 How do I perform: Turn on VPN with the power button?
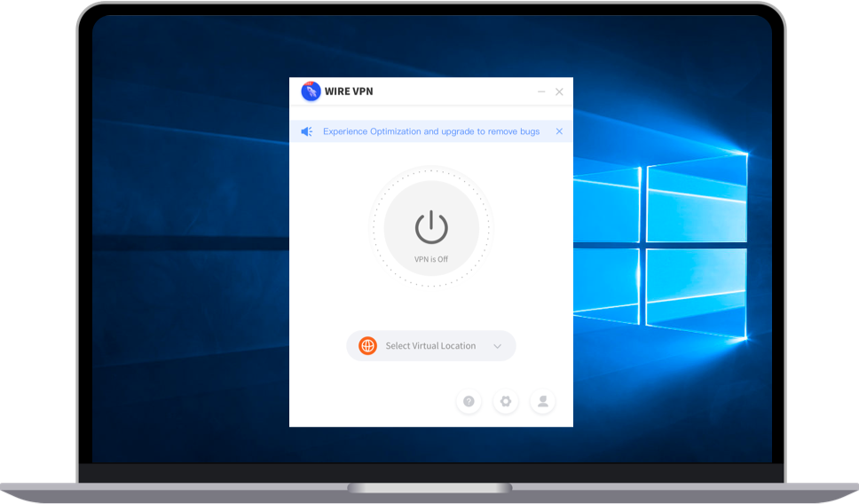point(431,226)
